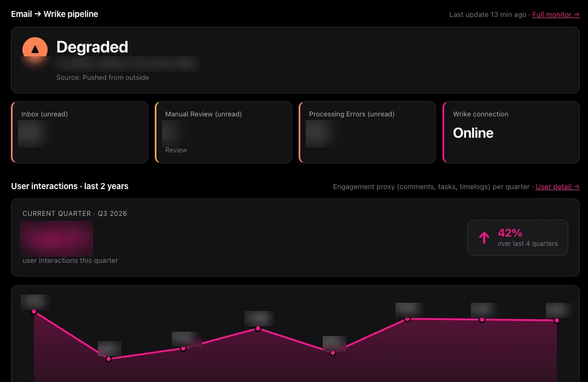Viewport: 588px width, 382px height.
Task: Click the engagement proxy description text
Action: (431, 186)
